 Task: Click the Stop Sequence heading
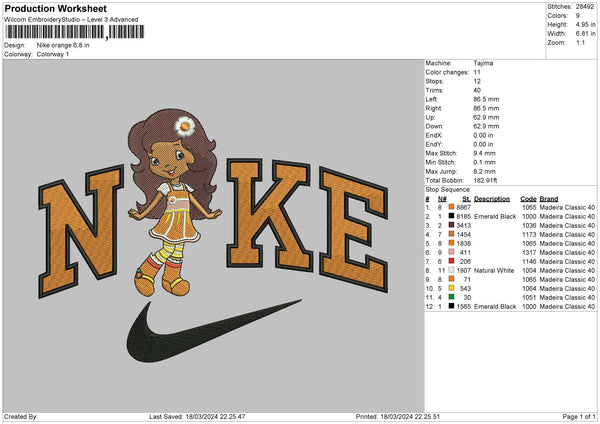[448, 189]
